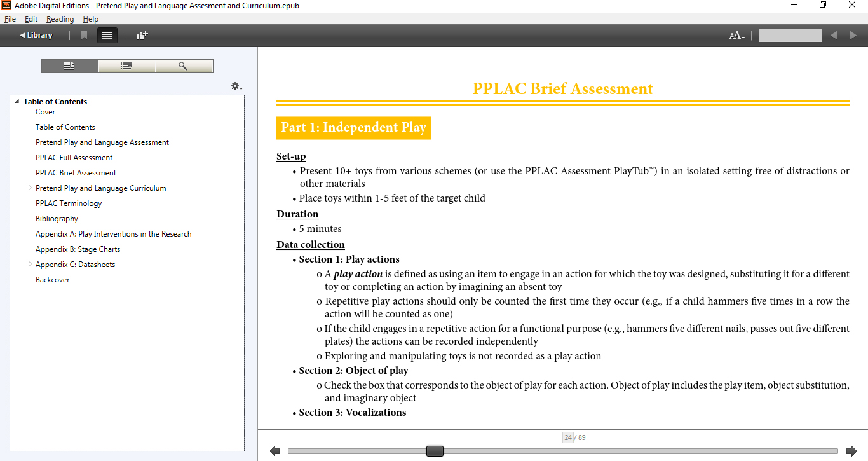This screenshot has width=868, height=461.
Task: Restore the window with the restore button
Action: click(x=823, y=5)
